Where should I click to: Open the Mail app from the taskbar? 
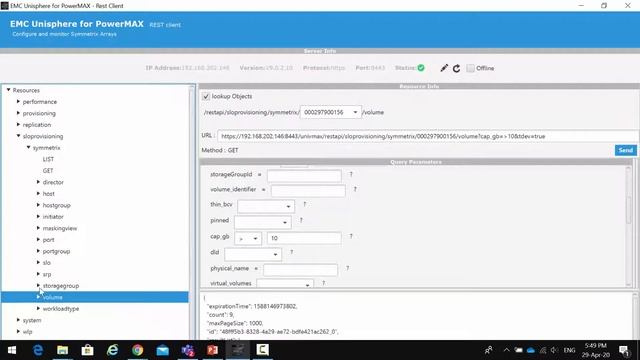tap(162, 350)
